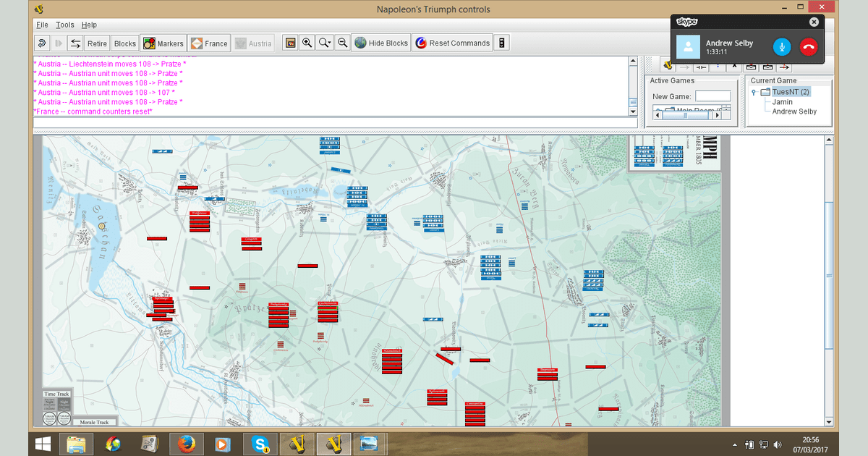Hide blocks using the globe button
868x456 pixels.
point(381,42)
